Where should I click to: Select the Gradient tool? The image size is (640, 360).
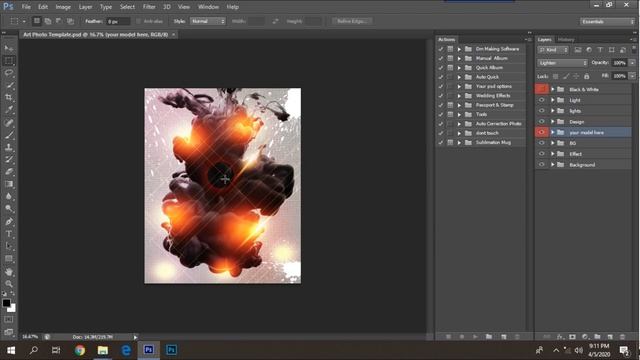[9, 184]
